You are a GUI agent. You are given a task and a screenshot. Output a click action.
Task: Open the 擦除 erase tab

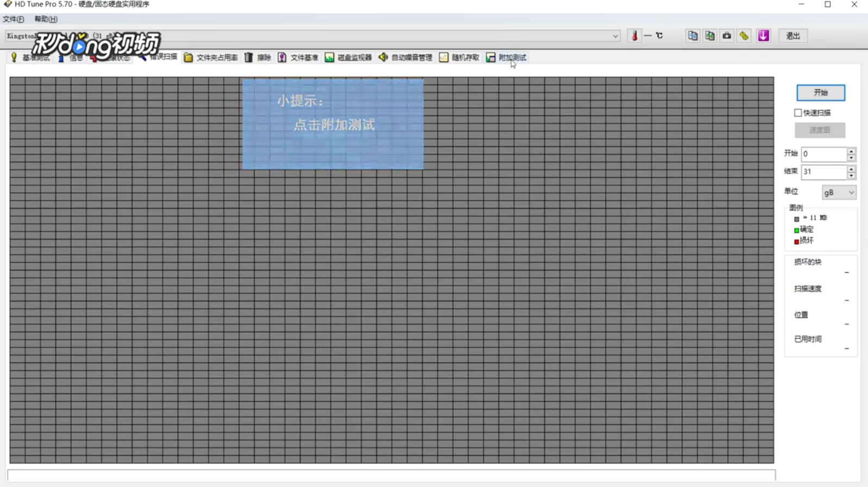click(257, 58)
